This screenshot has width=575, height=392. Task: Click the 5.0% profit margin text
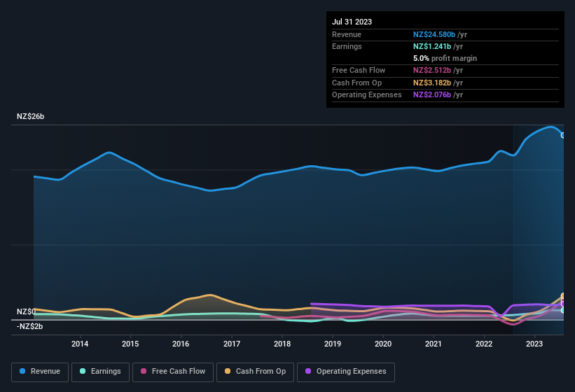point(445,58)
